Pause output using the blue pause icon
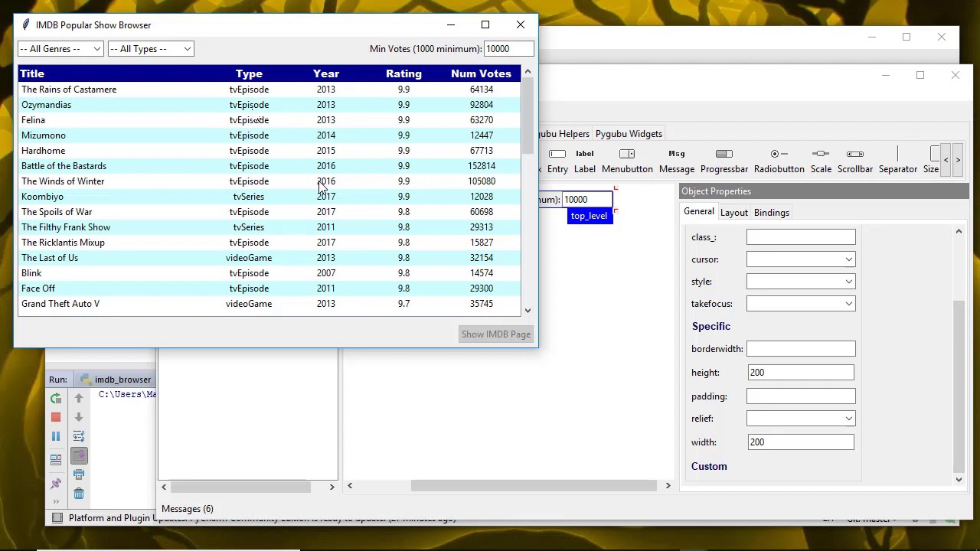 (56, 436)
